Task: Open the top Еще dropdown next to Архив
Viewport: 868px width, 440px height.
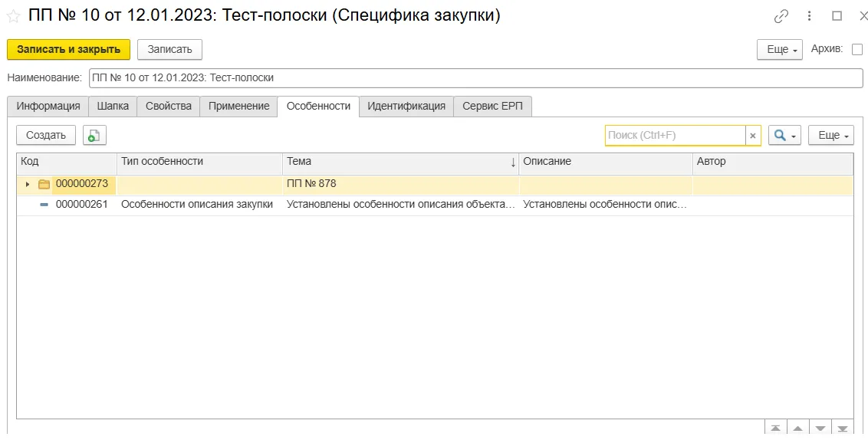Action: (x=779, y=49)
